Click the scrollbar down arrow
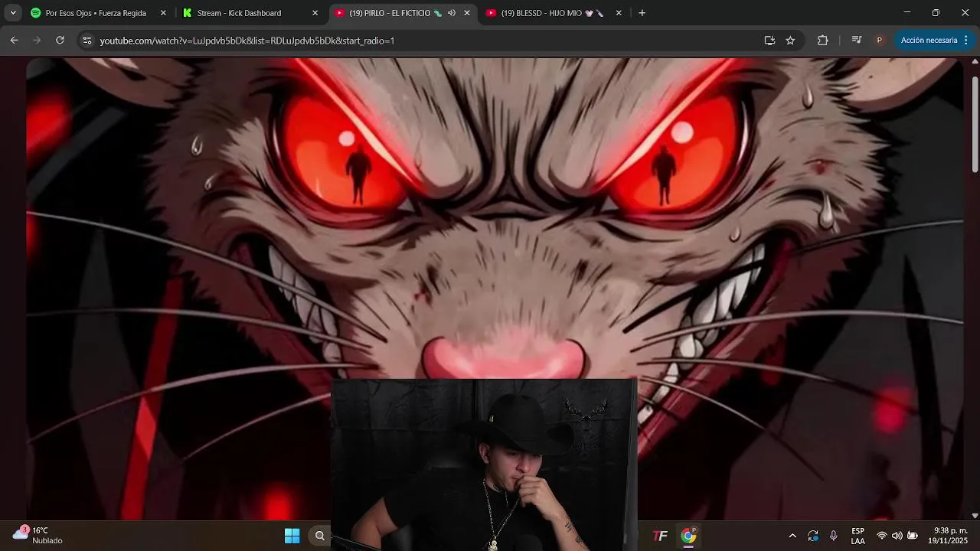Screen dimensions: 980x551 (975, 515)
